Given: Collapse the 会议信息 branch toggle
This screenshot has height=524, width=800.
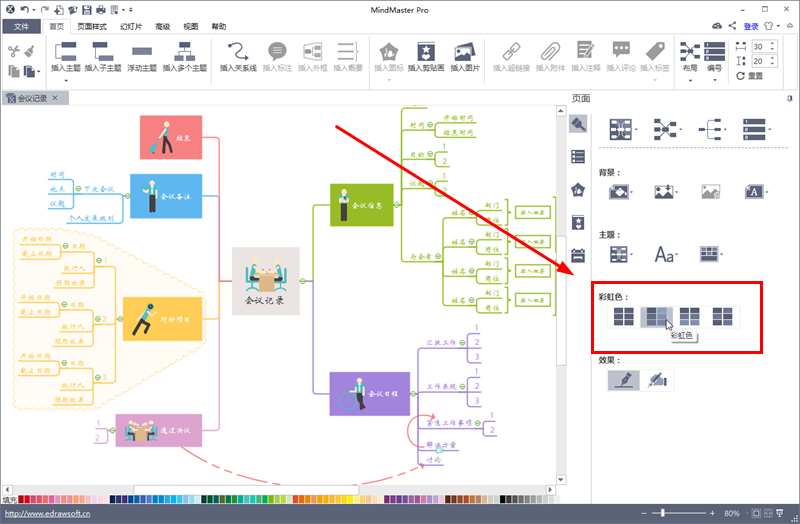Looking at the screenshot, I should [397, 205].
